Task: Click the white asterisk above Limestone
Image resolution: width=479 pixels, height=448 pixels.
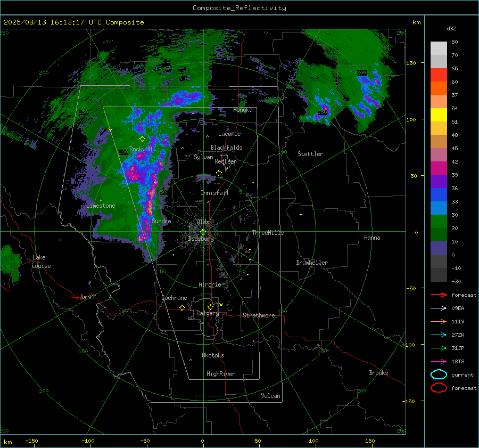Action: [101, 201]
